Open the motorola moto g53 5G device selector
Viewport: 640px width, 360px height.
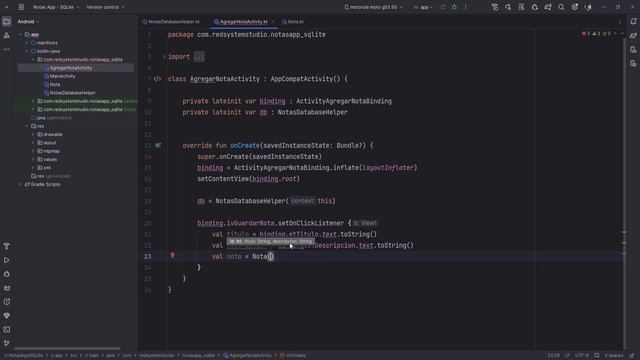[x=373, y=7]
